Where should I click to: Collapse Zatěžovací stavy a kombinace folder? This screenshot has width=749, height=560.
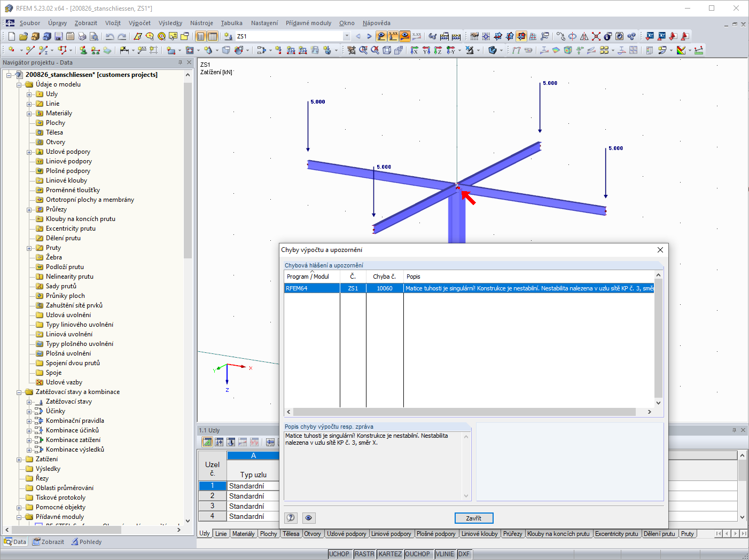pos(19,392)
